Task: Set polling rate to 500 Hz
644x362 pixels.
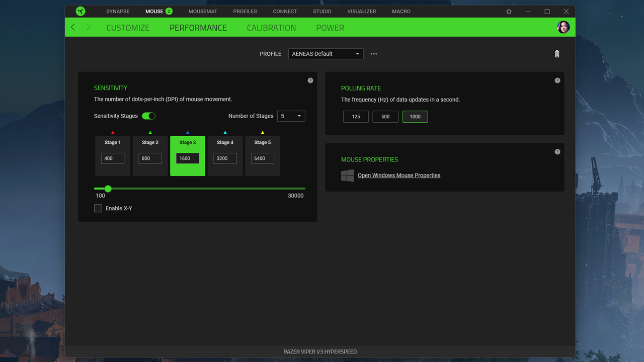Action: 385,117
